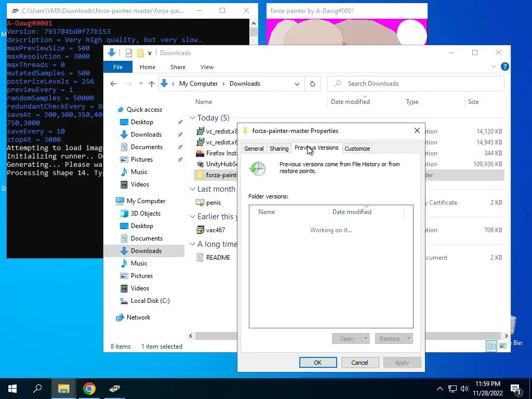Viewport: 532px width, 399px height.
Task: Select the forza-painter-master folder icon
Action: click(x=200, y=175)
